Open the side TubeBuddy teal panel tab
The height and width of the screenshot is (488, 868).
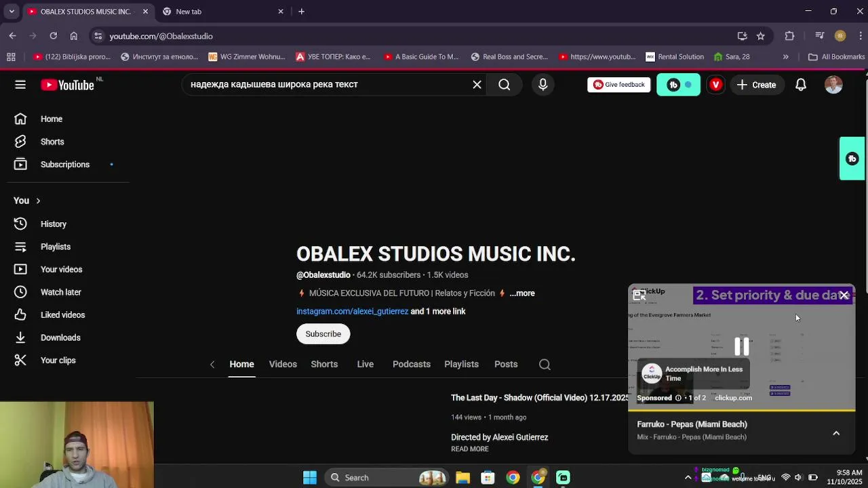(x=852, y=159)
